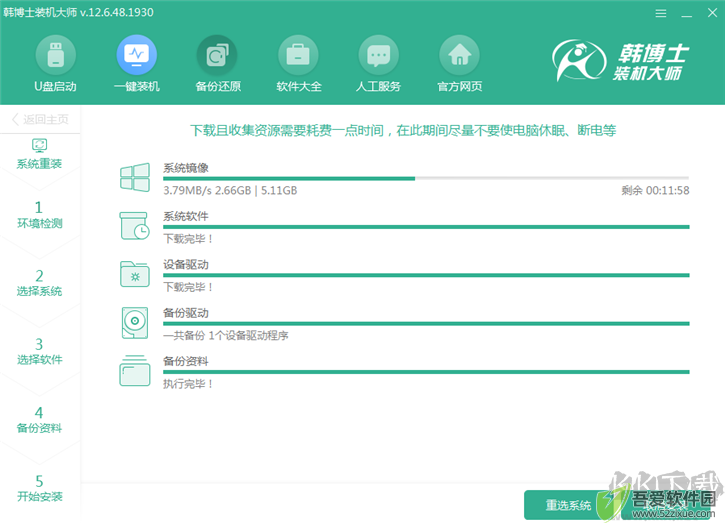Click the 备份资料 progress bar

click(426, 372)
